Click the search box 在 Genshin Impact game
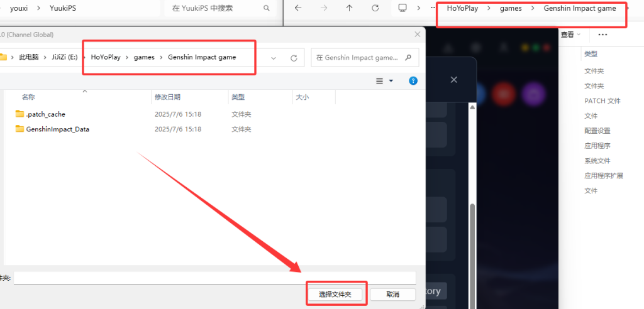The image size is (644, 309). (365, 57)
